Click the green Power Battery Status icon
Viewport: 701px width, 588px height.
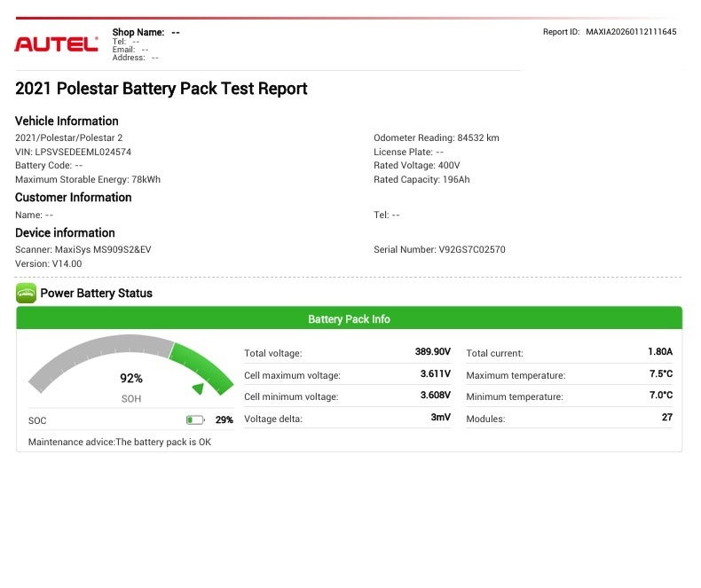click(x=26, y=294)
